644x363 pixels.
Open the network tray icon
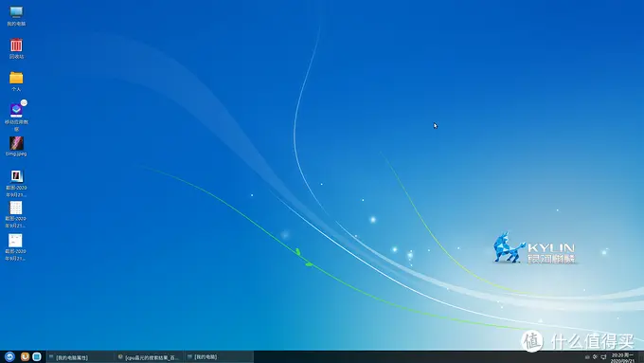(x=603, y=356)
